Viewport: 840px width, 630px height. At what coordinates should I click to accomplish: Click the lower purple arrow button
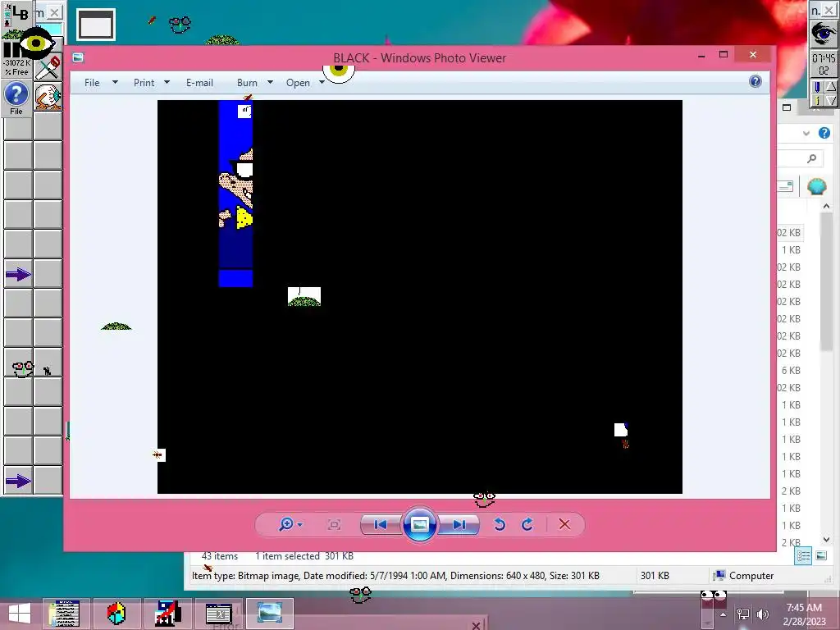[18, 481]
